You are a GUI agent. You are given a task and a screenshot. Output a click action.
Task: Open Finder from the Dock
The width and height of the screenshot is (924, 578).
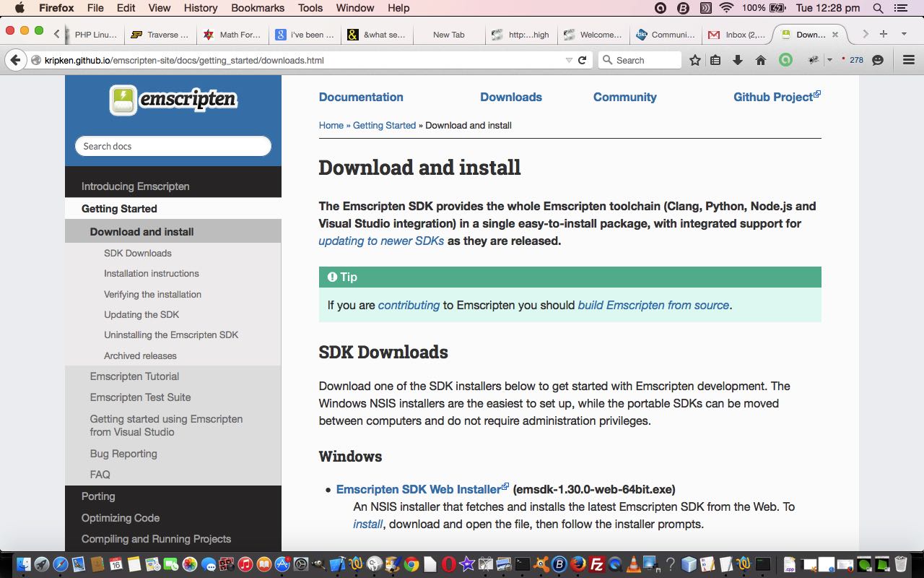click(x=23, y=564)
